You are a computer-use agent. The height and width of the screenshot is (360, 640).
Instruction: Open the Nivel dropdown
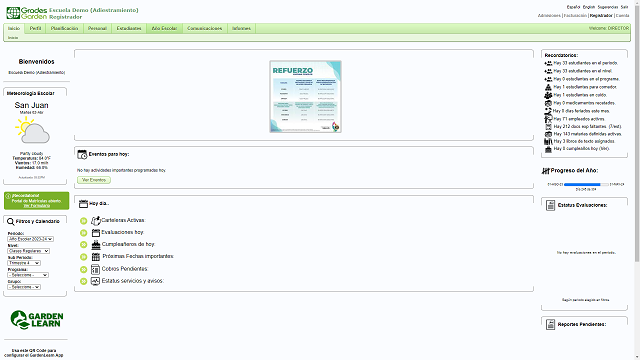(x=28, y=251)
